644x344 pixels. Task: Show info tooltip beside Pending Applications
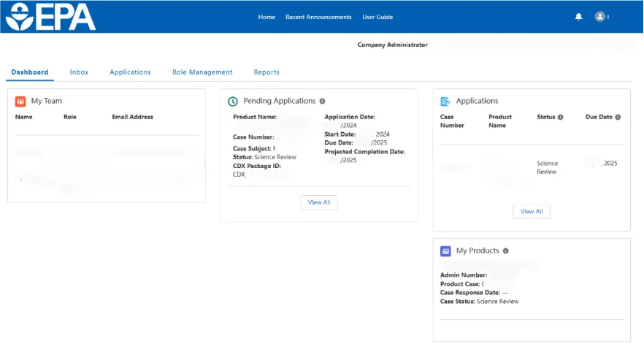click(x=323, y=102)
